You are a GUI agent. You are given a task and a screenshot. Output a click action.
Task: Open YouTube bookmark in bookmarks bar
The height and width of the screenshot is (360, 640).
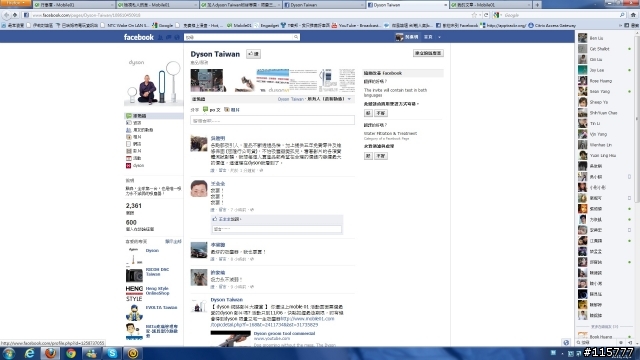pos(356,25)
